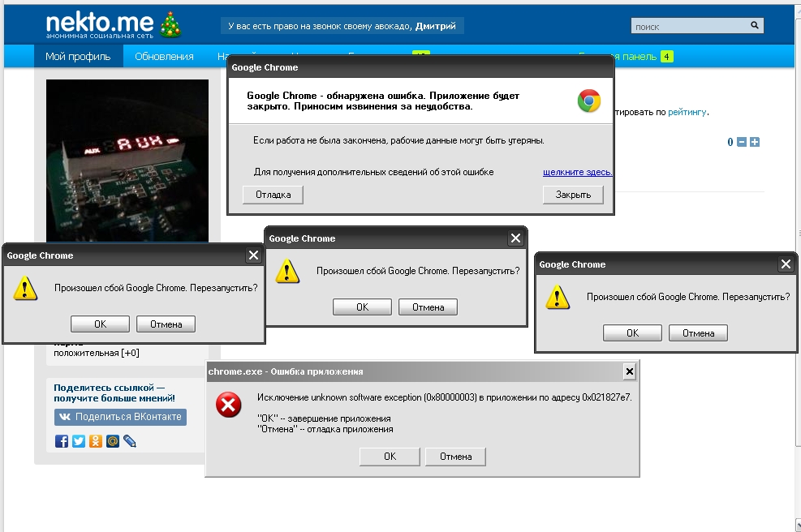The image size is (801, 532).
Task: Share via the Twitter icon
Action: (78, 441)
